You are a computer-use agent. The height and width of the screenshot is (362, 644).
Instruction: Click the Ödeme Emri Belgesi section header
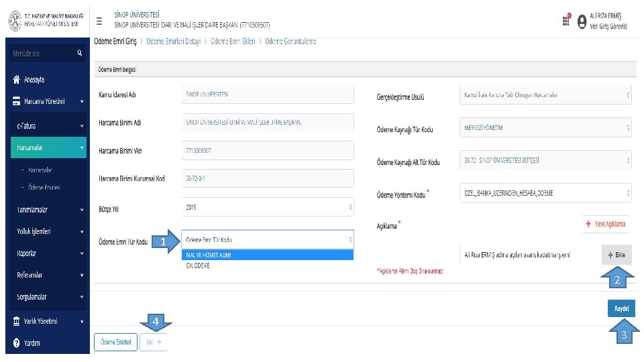coord(365,69)
